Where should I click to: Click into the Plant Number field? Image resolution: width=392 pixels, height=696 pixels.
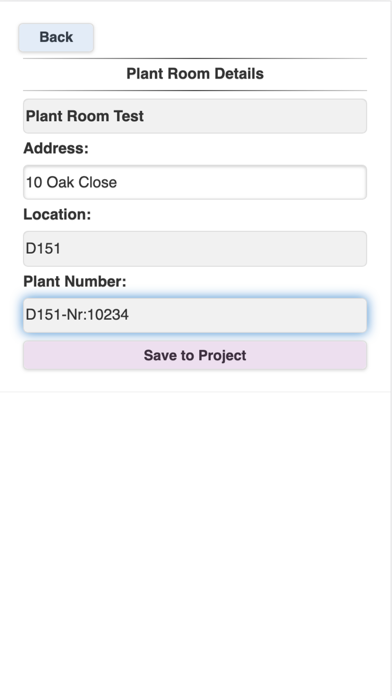click(195, 315)
